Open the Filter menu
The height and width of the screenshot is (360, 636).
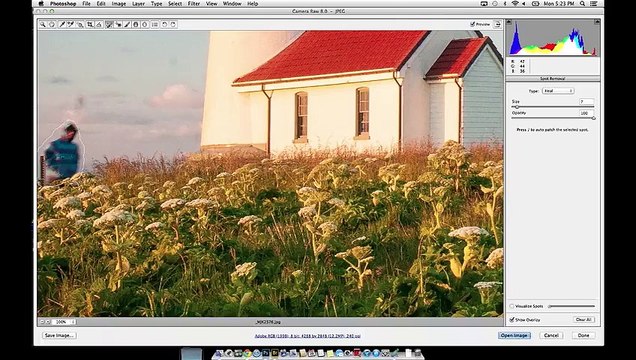coord(194,4)
